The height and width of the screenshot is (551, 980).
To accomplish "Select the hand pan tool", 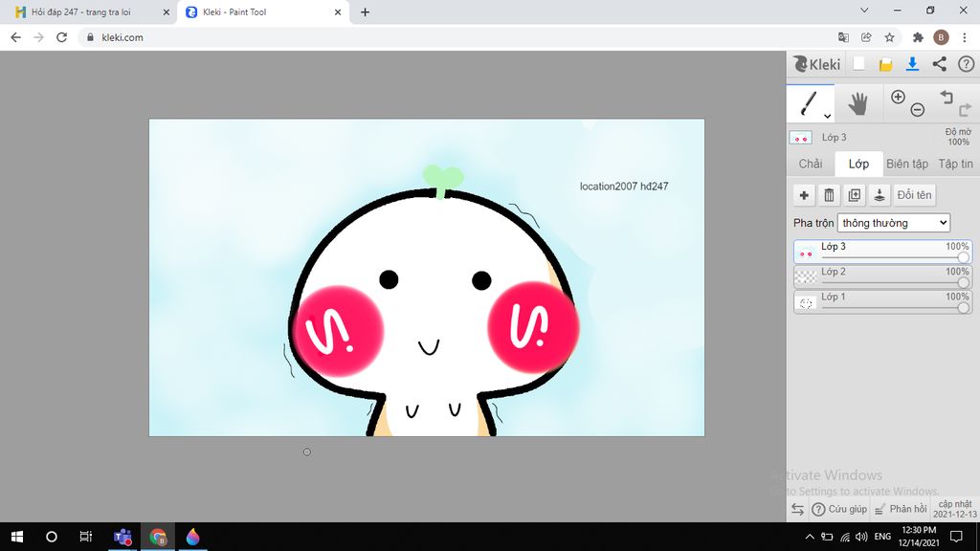I will click(x=858, y=103).
